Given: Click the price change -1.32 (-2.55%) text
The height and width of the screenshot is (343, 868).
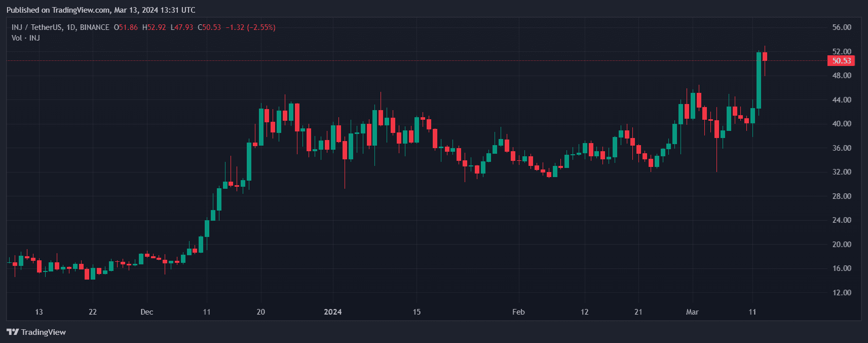Looking at the screenshot, I should click(250, 27).
